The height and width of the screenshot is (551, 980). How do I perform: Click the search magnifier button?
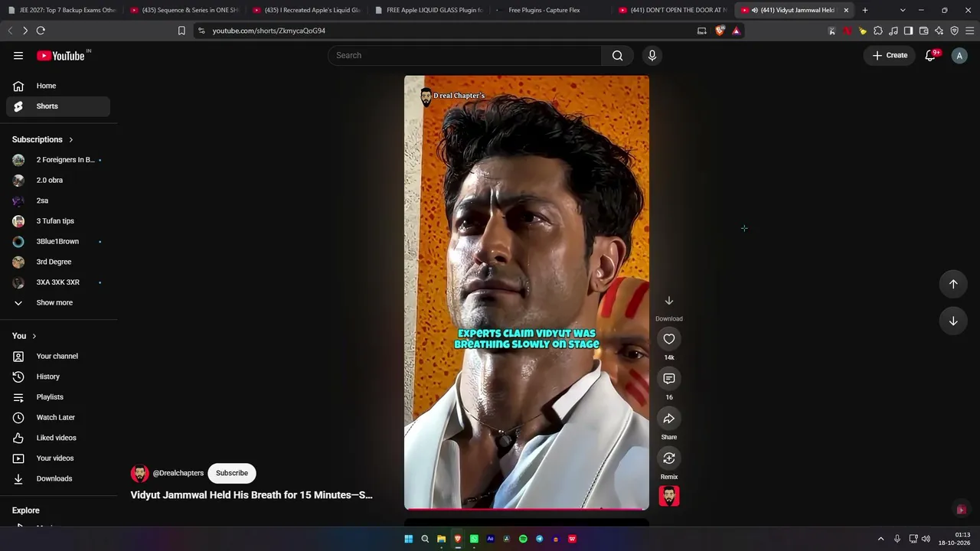click(x=617, y=55)
